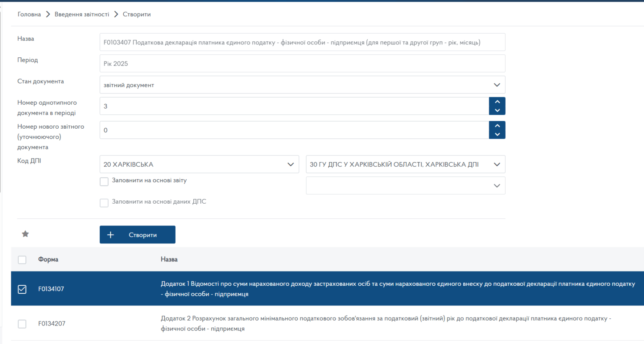Click the star favorites icon

[25, 234]
